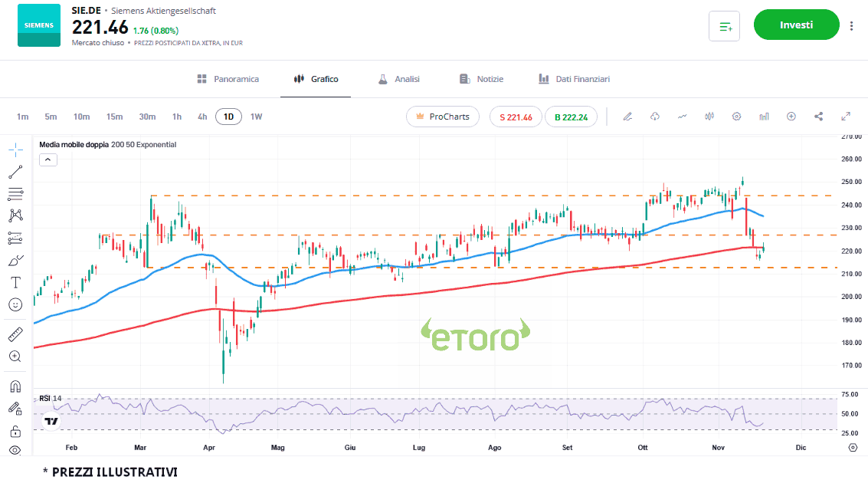Open the text annotation tool
The image size is (868, 480).
tap(15, 282)
